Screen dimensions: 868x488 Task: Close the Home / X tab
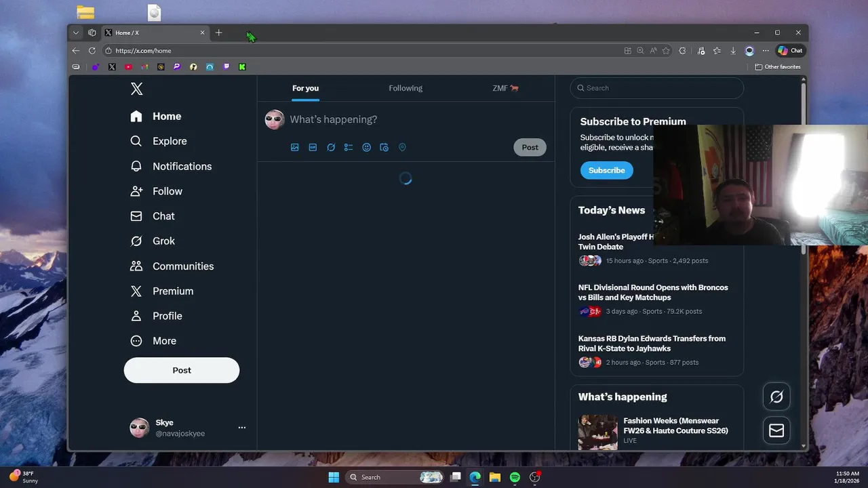pyautogui.click(x=202, y=33)
